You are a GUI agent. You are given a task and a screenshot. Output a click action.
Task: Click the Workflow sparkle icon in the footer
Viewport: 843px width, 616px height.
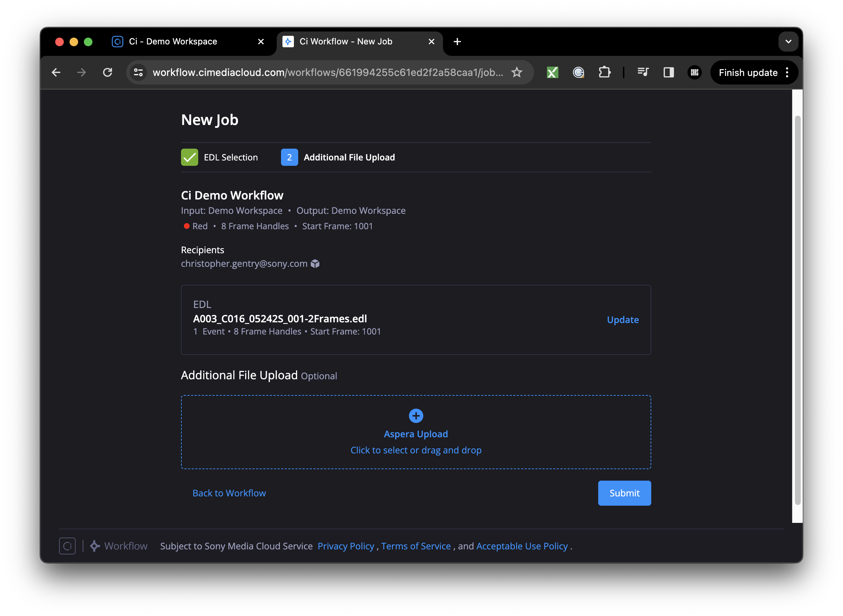pos(95,546)
